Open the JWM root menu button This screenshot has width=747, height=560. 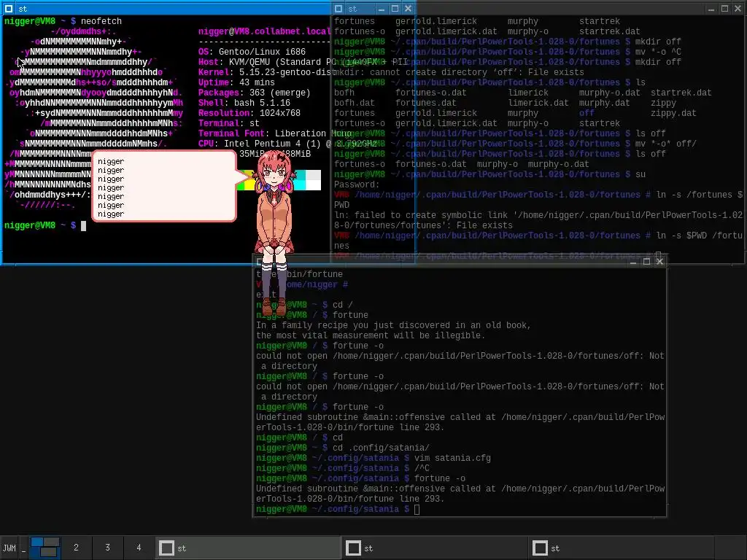pyautogui.click(x=9, y=548)
